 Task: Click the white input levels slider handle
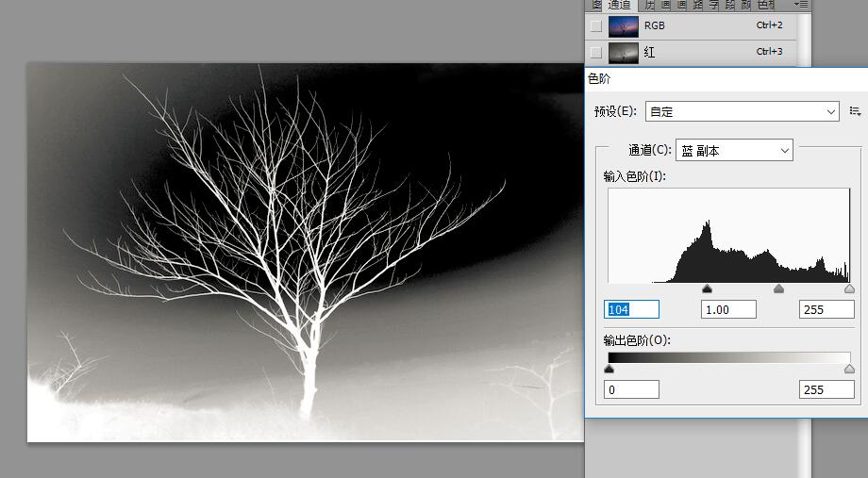(849, 289)
